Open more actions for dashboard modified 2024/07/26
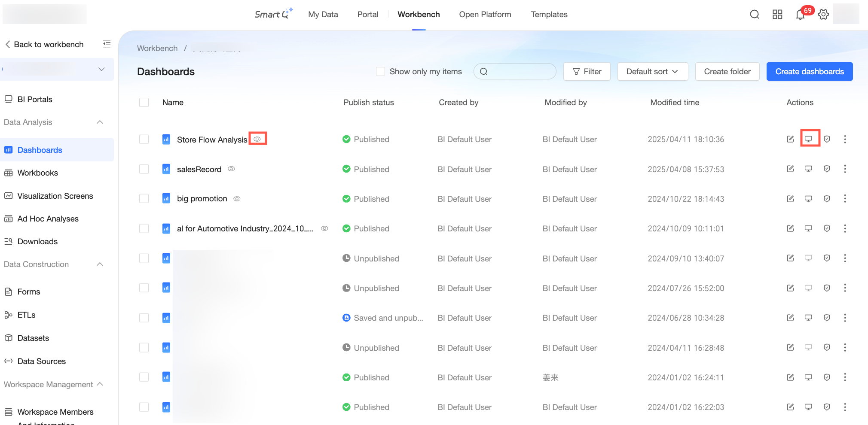868x425 pixels. point(845,288)
